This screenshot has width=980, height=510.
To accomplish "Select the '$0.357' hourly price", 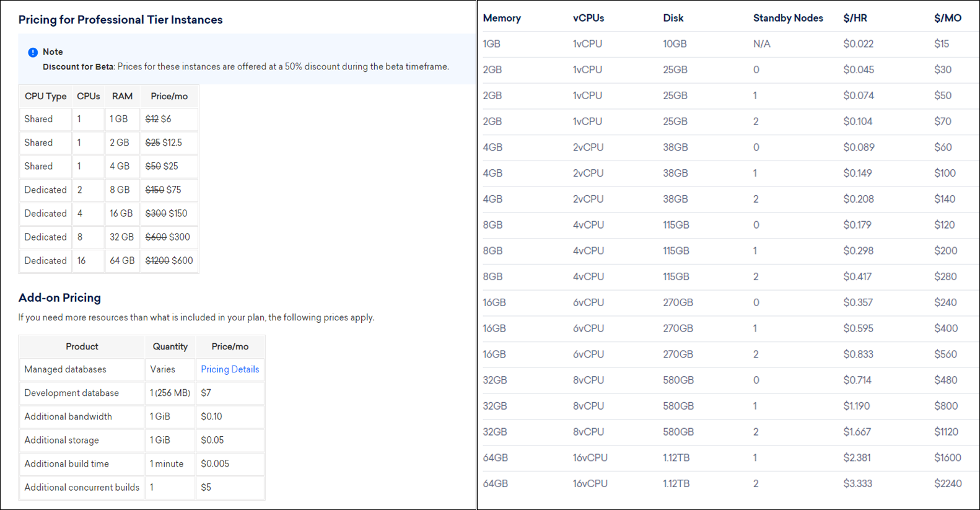I will coord(858,302).
